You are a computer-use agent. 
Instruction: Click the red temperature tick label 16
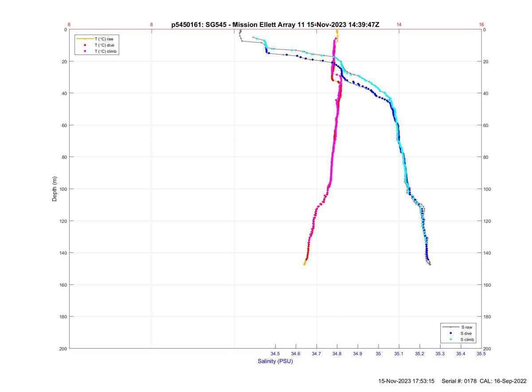(481, 25)
